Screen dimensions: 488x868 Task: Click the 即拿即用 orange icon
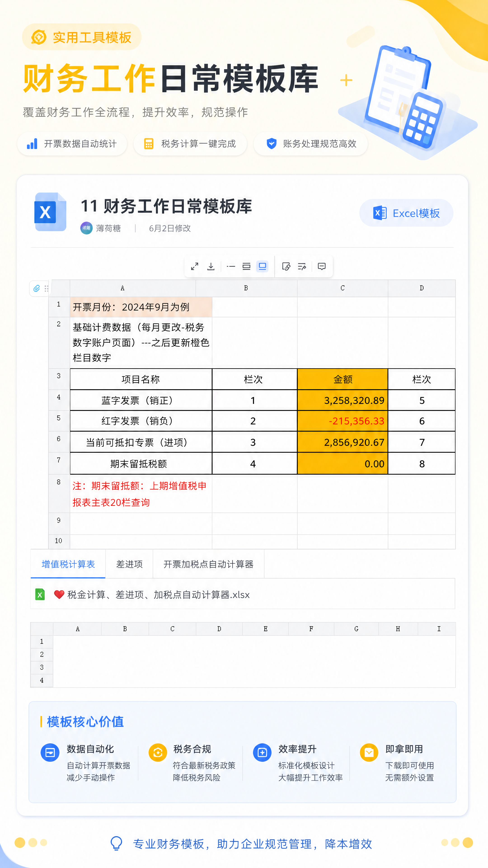369,752
